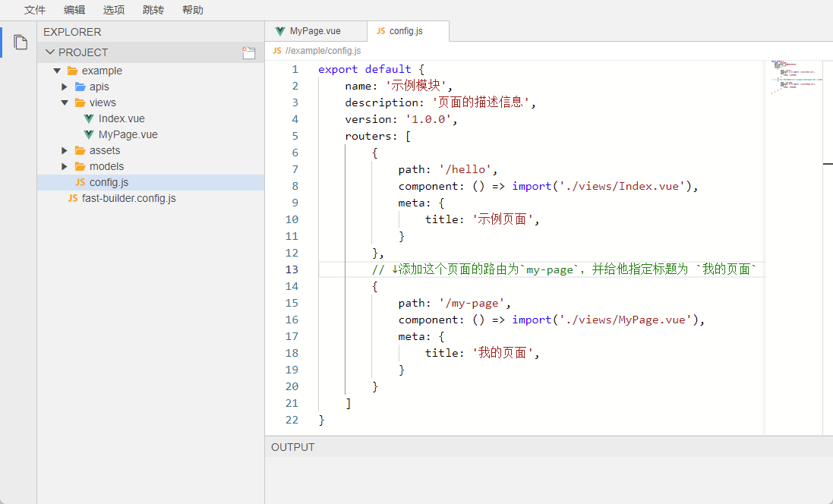Open the 帮助 menu
833x504 pixels.
[x=193, y=10]
